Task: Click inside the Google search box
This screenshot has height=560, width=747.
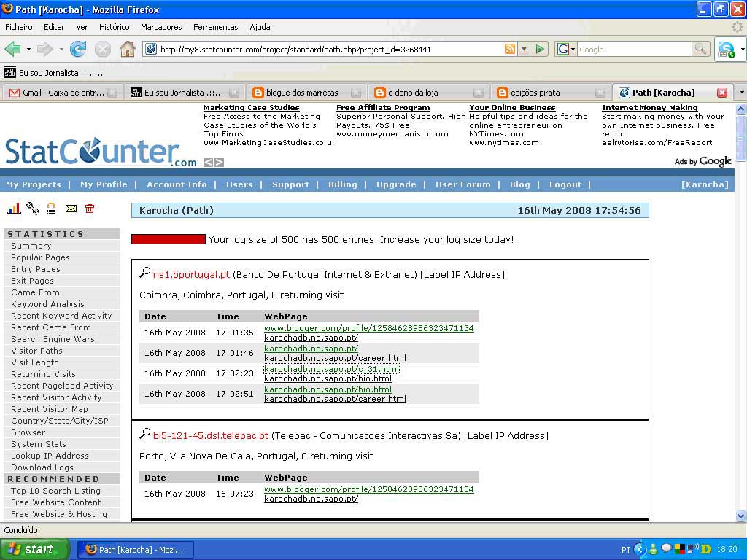Action: 634,49
